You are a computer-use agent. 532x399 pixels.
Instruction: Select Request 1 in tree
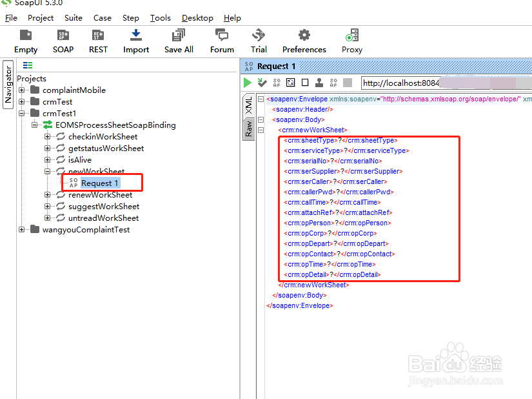(100, 183)
